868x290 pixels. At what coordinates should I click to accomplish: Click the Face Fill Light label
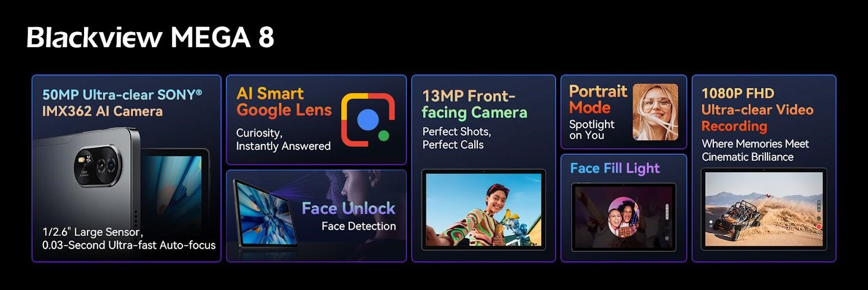click(615, 168)
